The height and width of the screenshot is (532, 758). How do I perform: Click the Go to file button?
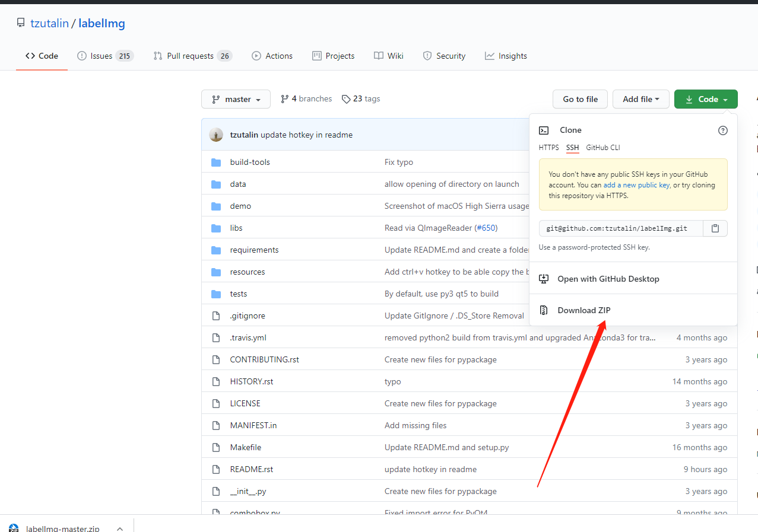click(x=580, y=99)
